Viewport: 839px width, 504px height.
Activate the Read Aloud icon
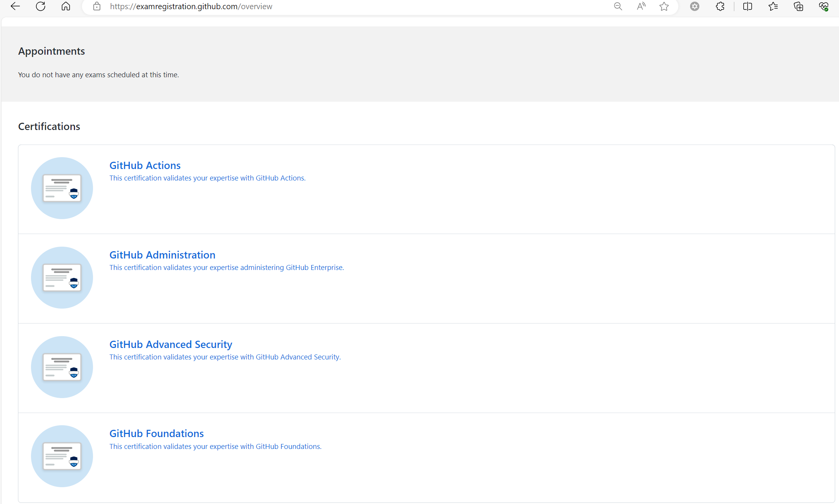641,7
